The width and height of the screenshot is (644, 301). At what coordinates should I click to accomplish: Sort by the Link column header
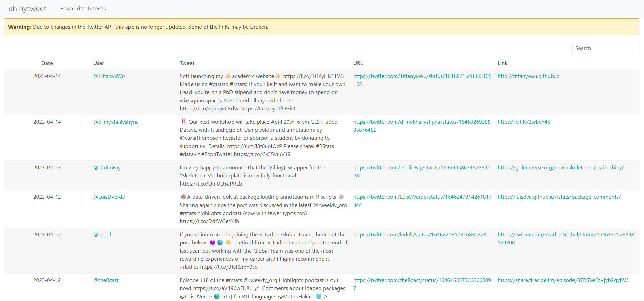502,63
